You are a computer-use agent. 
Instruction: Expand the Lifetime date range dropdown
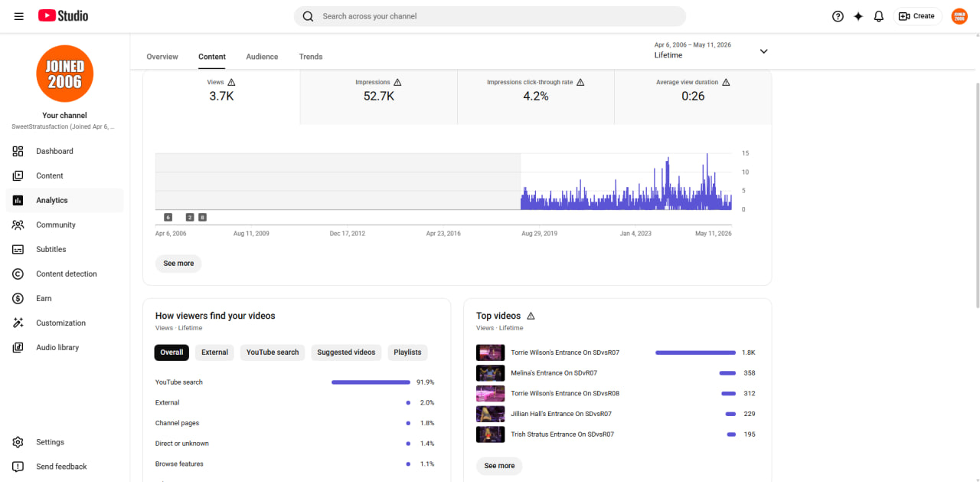[763, 51]
